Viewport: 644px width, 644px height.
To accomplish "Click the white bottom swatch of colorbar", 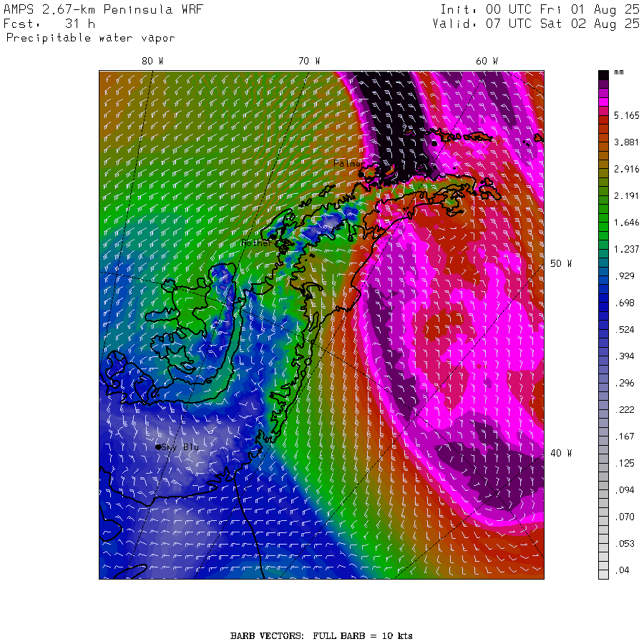I will [603, 575].
